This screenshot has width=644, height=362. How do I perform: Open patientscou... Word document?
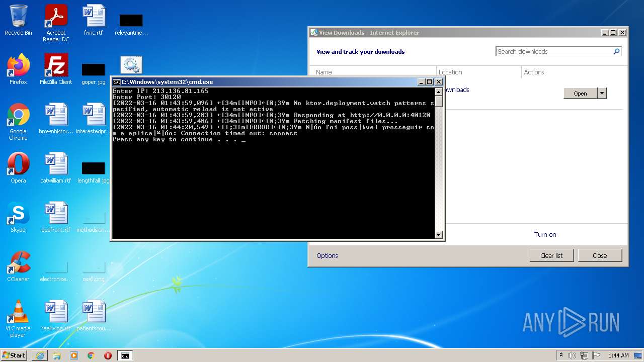click(x=94, y=316)
